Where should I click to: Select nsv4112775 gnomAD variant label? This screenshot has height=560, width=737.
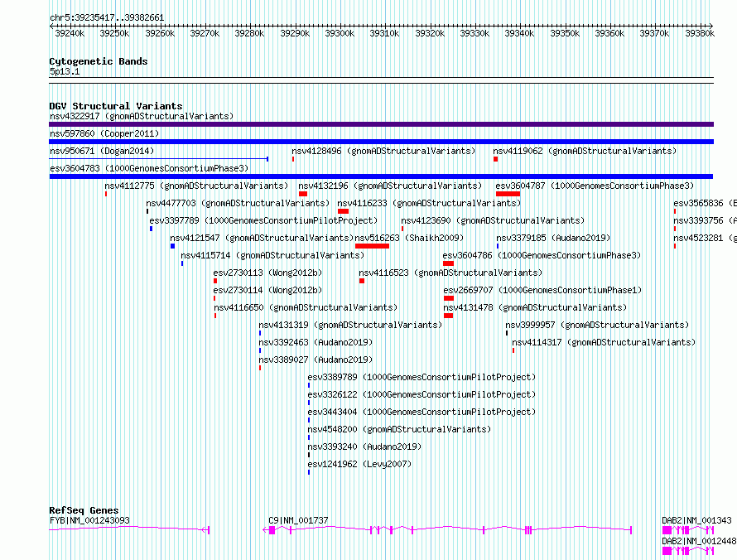tap(196, 186)
